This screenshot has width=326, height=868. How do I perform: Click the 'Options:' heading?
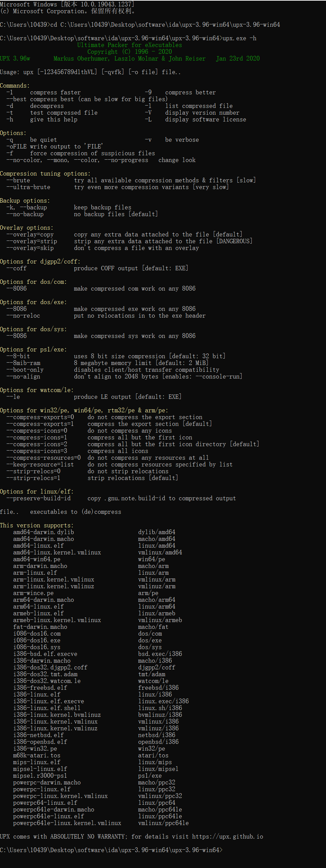coord(13,133)
